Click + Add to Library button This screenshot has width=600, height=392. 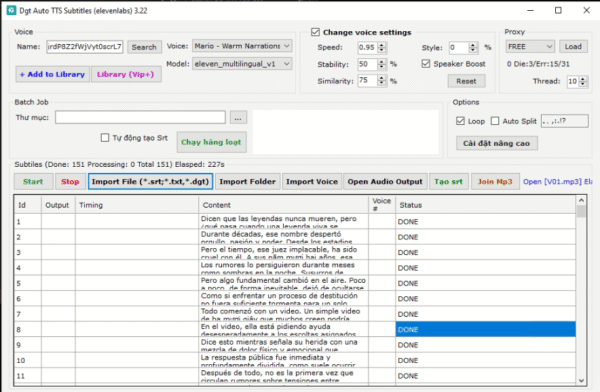click(x=53, y=74)
